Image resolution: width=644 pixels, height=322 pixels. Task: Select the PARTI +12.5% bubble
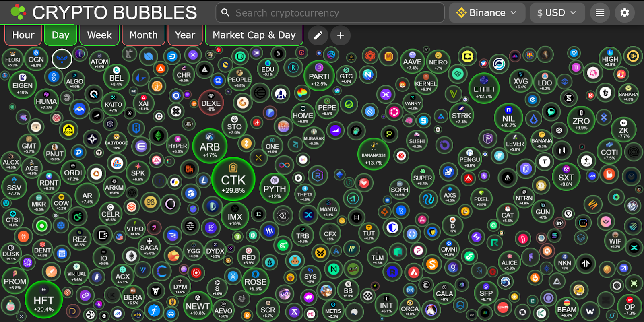319,76
